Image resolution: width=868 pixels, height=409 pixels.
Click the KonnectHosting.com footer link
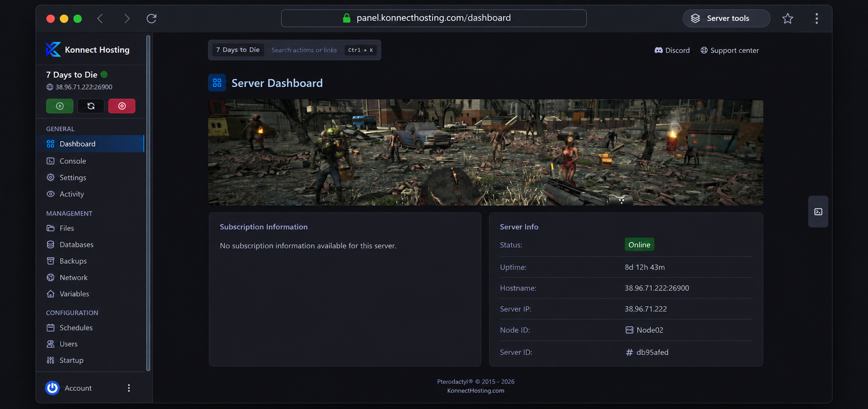click(476, 391)
